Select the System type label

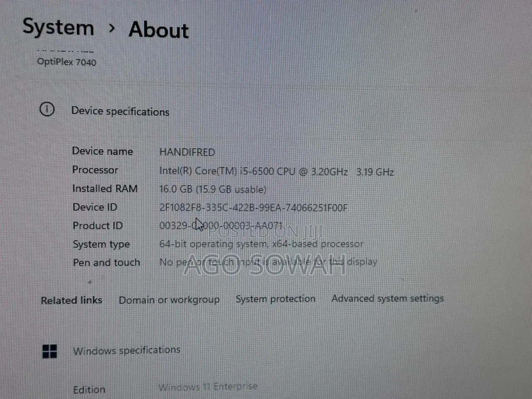click(x=101, y=244)
